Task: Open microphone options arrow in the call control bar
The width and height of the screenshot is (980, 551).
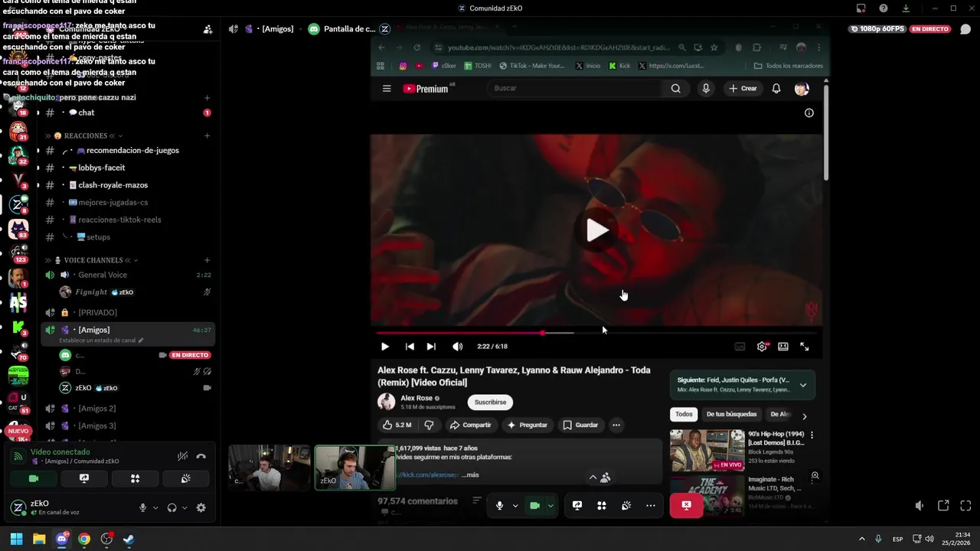Action: (x=514, y=506)
